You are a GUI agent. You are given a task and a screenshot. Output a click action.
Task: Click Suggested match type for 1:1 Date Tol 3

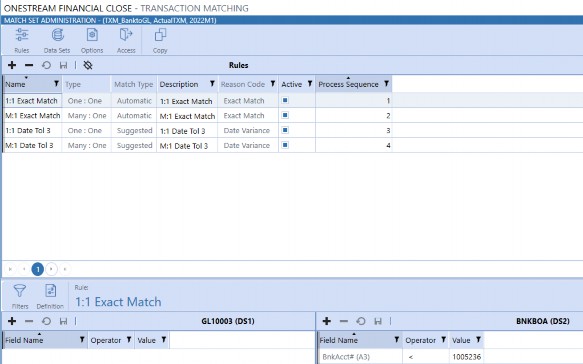click(134, 131)
